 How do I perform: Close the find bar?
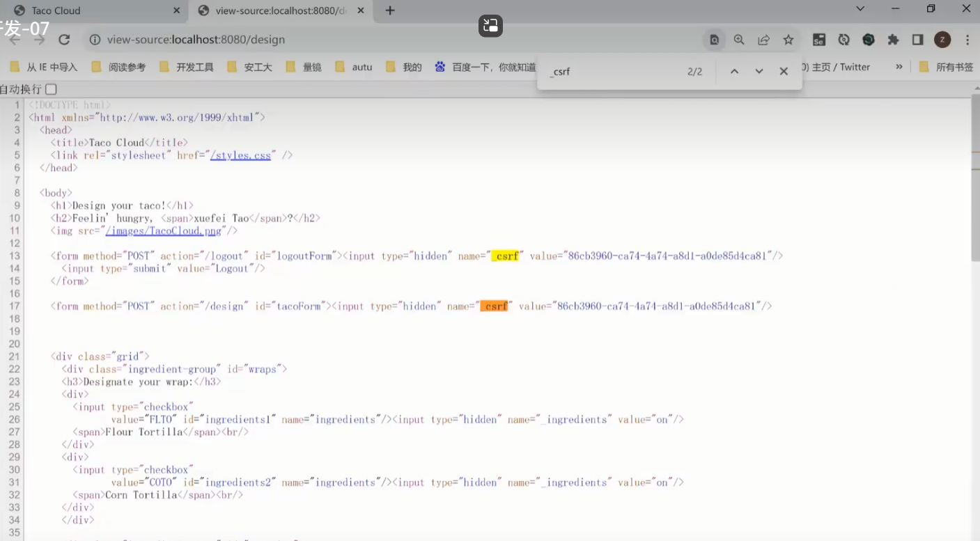pos(784,71)
